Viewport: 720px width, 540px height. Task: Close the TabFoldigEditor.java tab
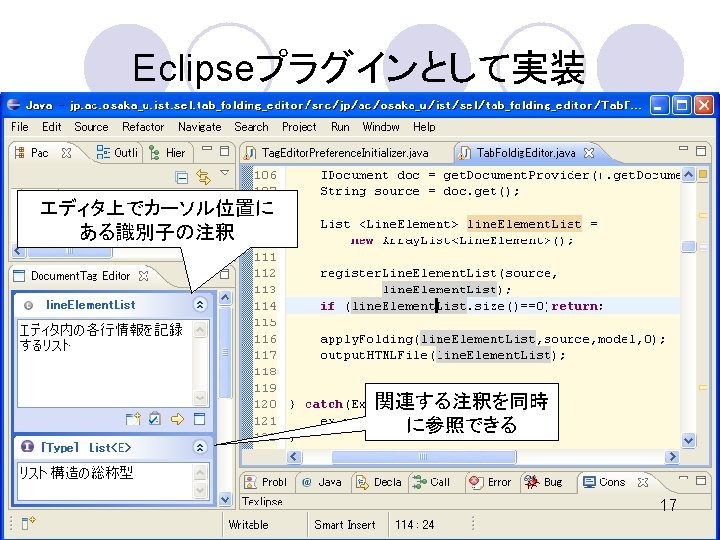point(589,153)
